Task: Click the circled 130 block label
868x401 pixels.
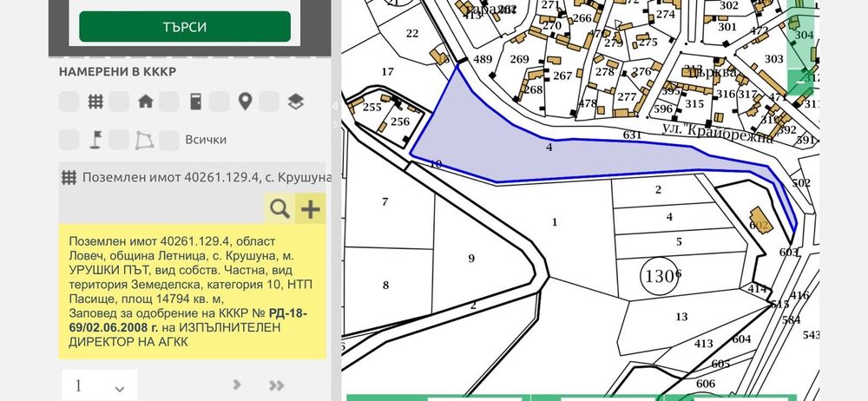Action: click(660, 275)
